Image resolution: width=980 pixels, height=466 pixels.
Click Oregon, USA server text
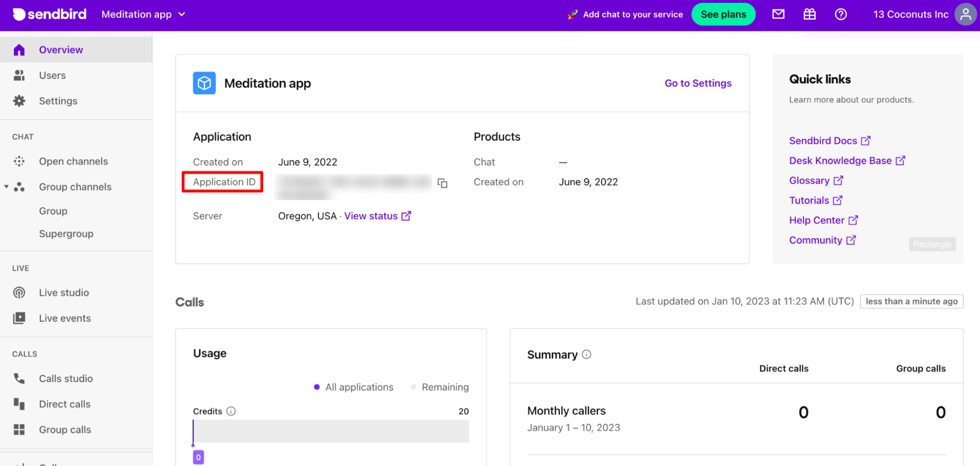[307, 216]
